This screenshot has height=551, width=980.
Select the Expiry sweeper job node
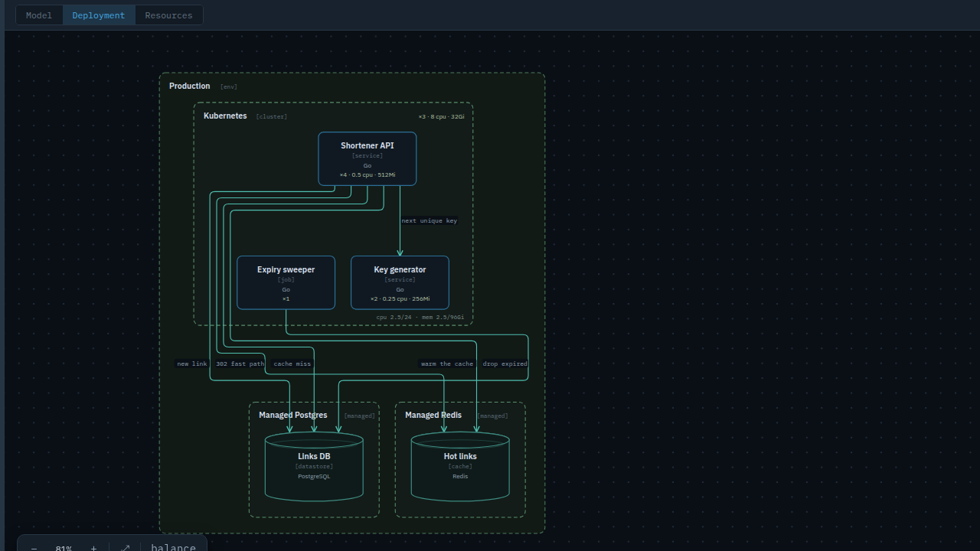coord(286,282)
